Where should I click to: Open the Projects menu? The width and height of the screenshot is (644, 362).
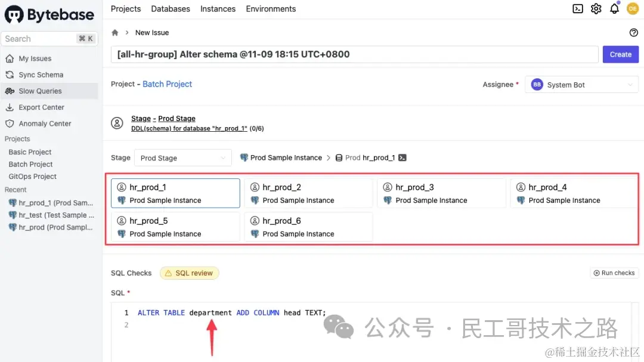point(126,8)
